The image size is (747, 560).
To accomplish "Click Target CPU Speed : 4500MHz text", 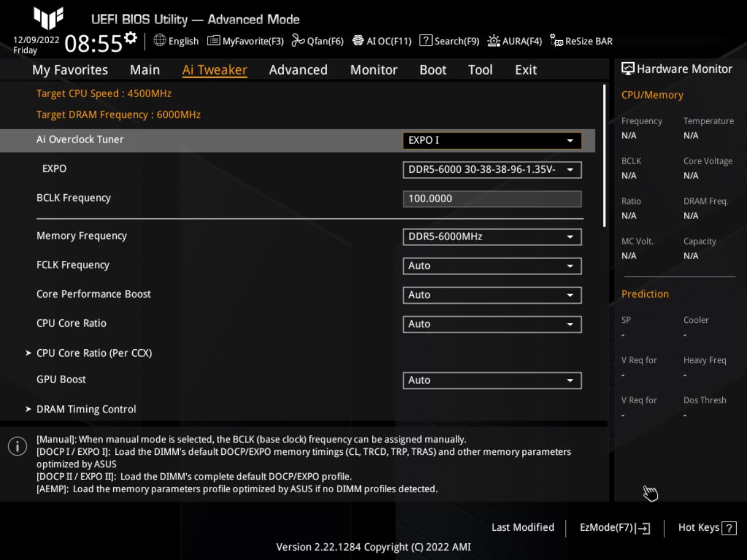I will (x=104, y=94).
